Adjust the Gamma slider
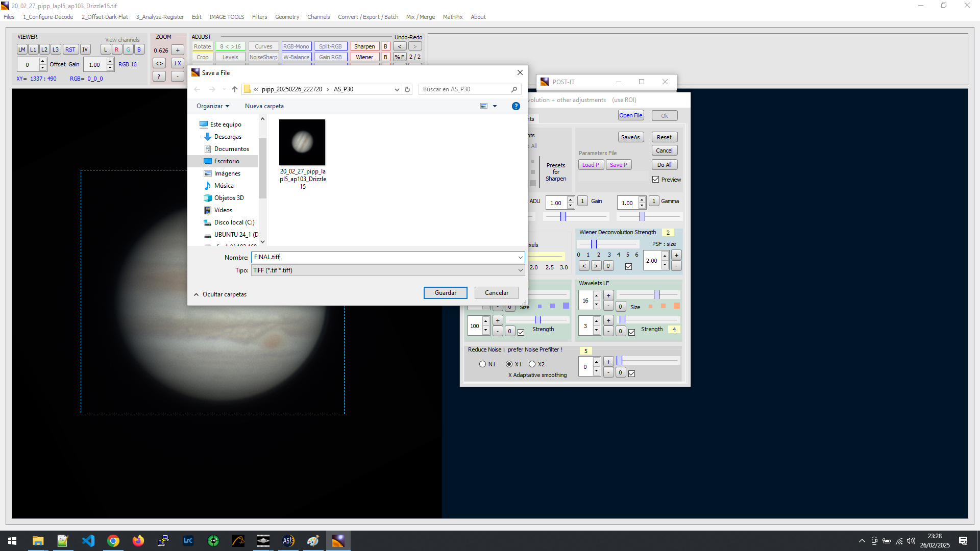 click(x=643, y=217)
